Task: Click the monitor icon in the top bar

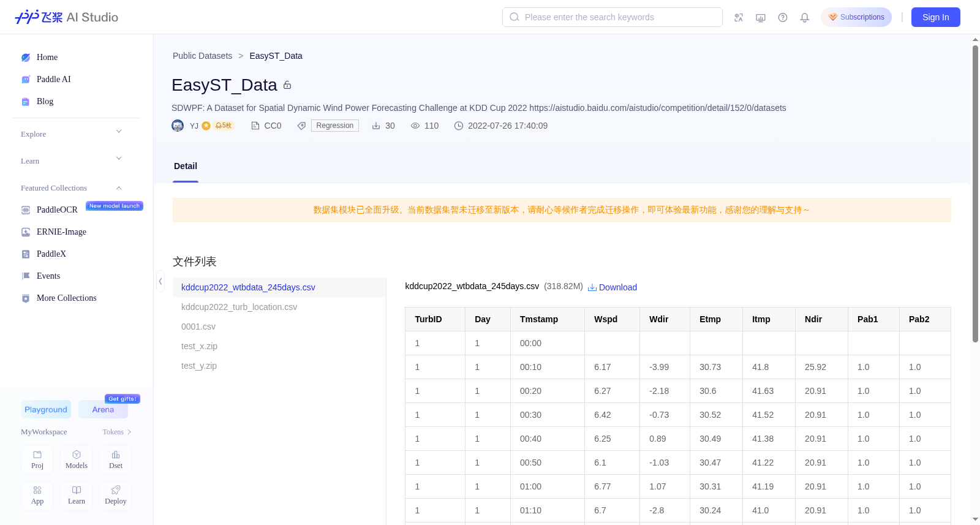Action: click(x=761, y=17)
